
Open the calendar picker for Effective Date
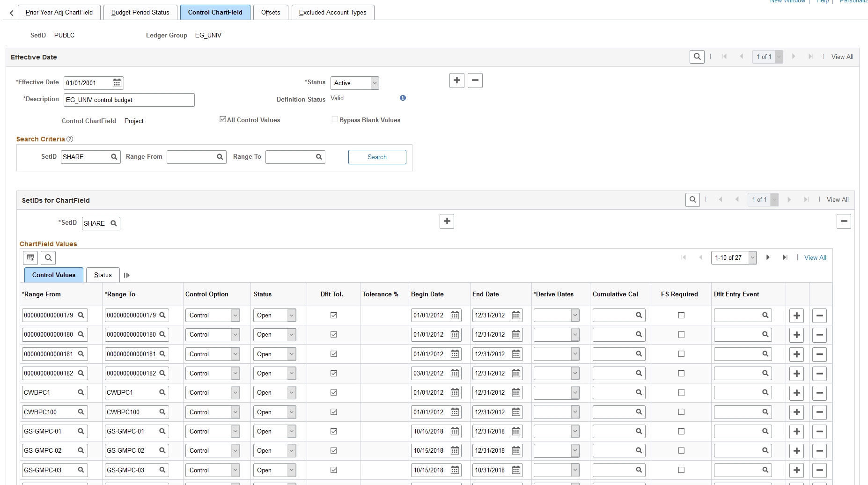pyautogui.click(x=117, y=83)
